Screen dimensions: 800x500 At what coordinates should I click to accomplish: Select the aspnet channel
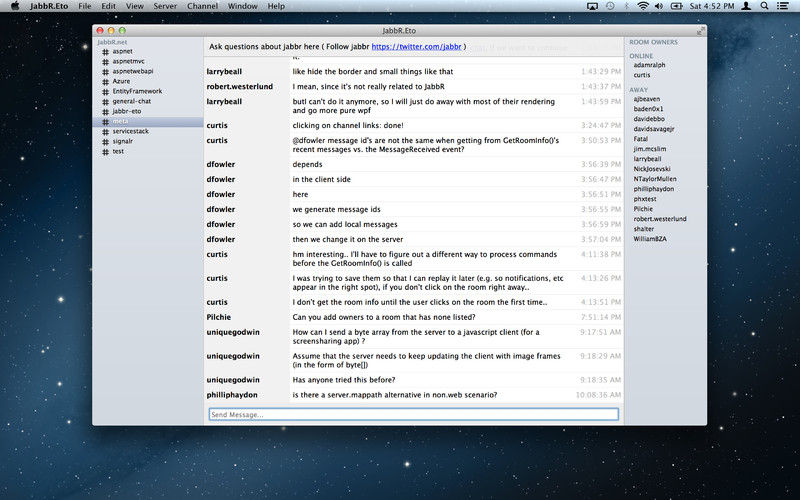point(122,52)
